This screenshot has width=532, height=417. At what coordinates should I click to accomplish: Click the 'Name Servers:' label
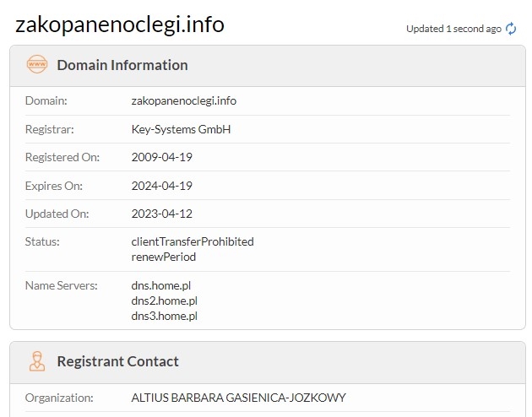[x=61, y=285]
